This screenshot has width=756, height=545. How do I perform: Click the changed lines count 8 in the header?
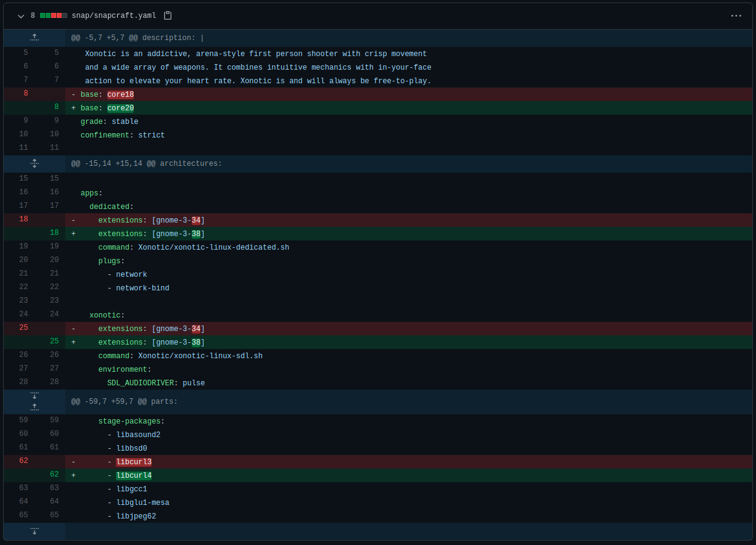pos(33,16)
